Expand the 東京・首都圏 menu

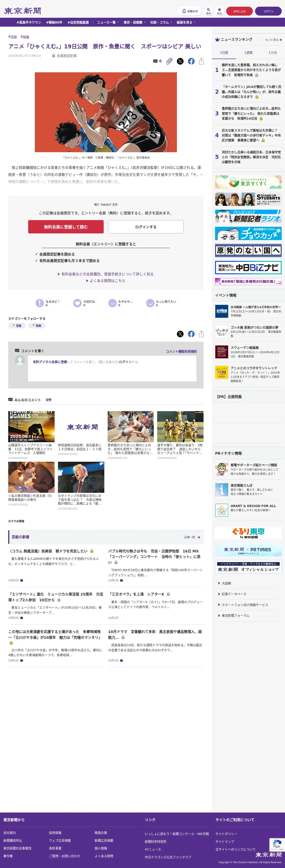click(x=134, y=23)
